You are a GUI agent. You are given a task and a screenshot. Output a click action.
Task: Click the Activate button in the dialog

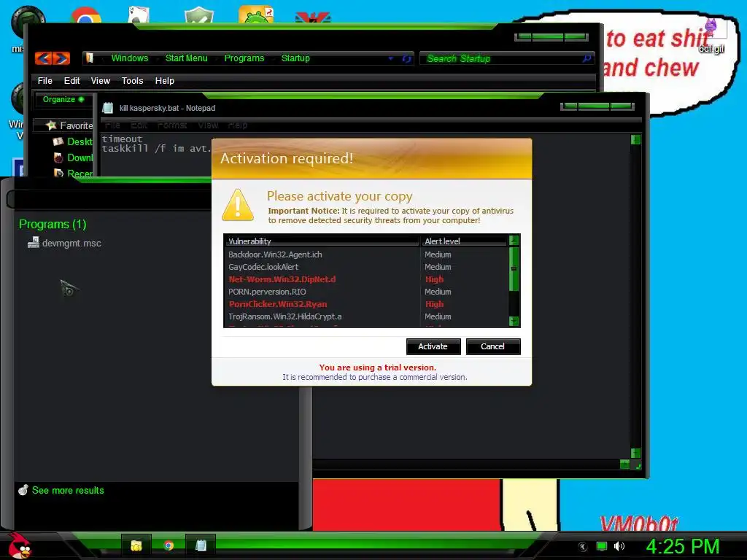[x=433, y=346]
